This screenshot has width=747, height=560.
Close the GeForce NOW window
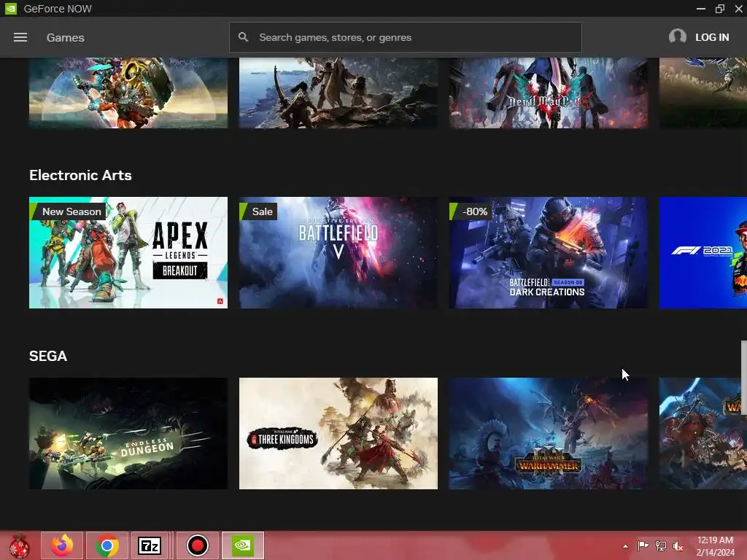pyautogui.click(x=739, y=9)
